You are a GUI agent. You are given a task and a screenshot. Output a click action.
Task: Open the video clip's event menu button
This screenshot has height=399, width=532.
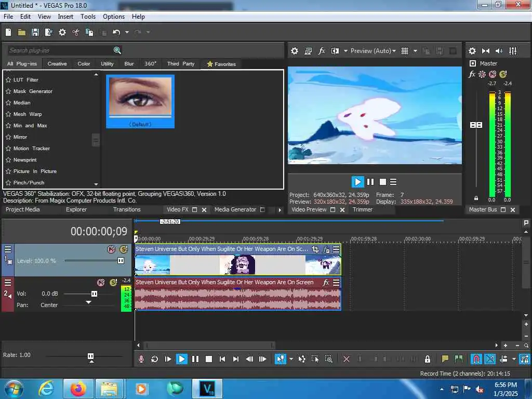[336, 249]
